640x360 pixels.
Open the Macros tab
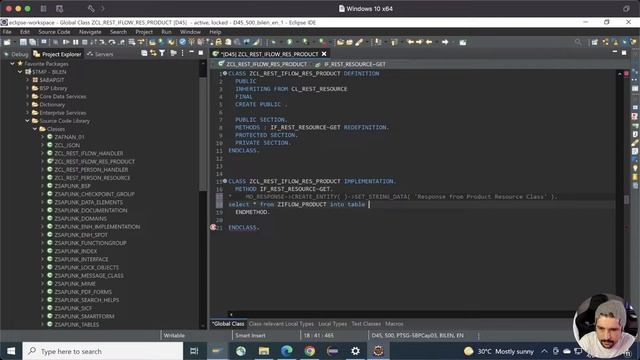(394, 324)
